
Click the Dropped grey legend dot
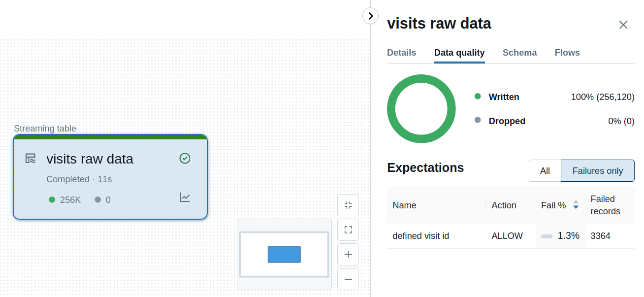(x=477, y=120)
